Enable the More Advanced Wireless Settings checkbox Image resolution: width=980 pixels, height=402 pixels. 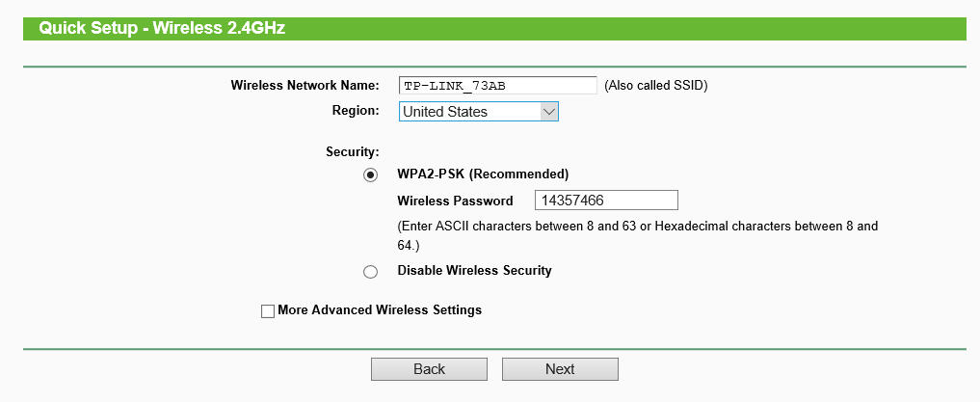[268, 311]
